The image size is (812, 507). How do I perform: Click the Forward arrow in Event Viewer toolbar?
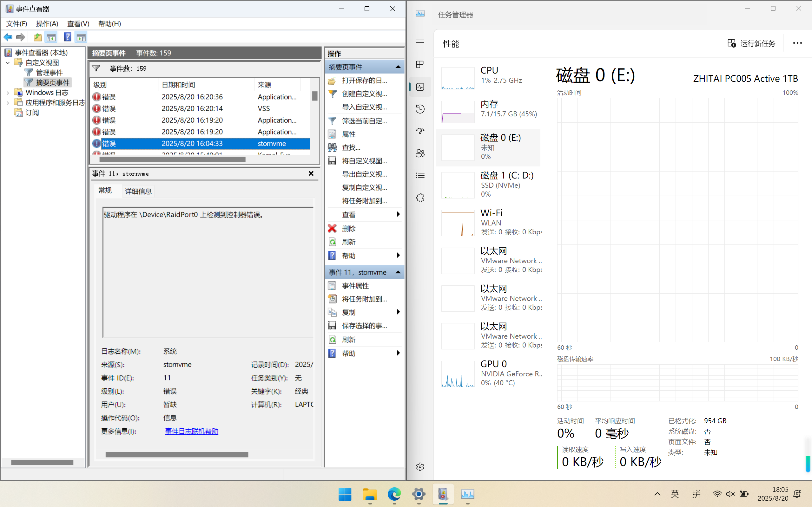coord(21,37)
